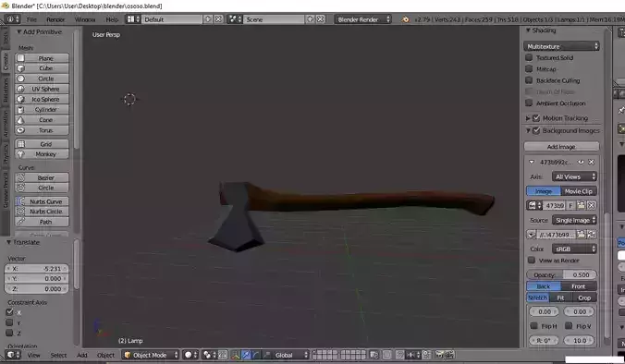Screen dimensions: 625x364
Task: Add a Torus primitive
Action: [x=42, y=130]
